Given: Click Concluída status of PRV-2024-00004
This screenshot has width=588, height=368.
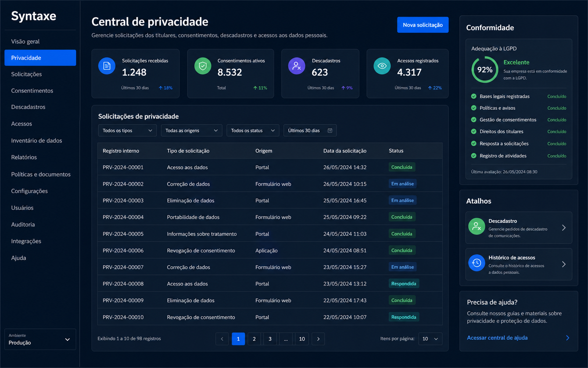Looking at the screenshot, I should 402,217.
